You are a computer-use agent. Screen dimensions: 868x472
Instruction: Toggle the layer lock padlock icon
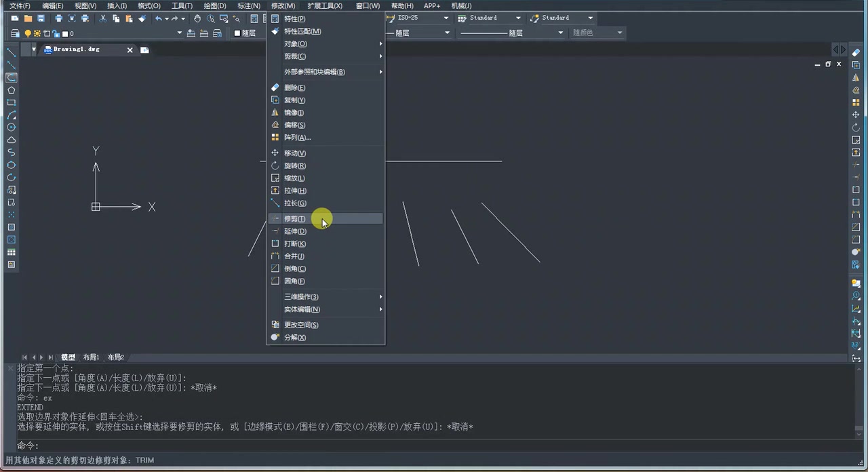(x=57, y=33)
